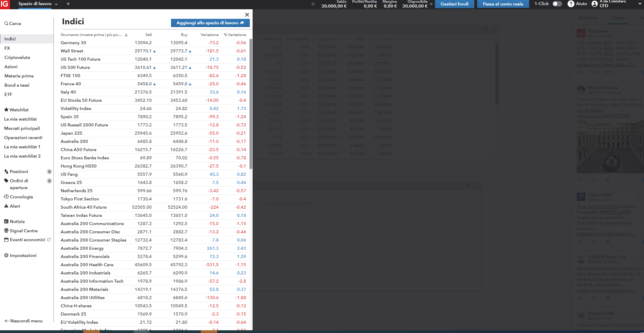Select Indici category
This screenshot has width=644, height=333.
[27, 39]
